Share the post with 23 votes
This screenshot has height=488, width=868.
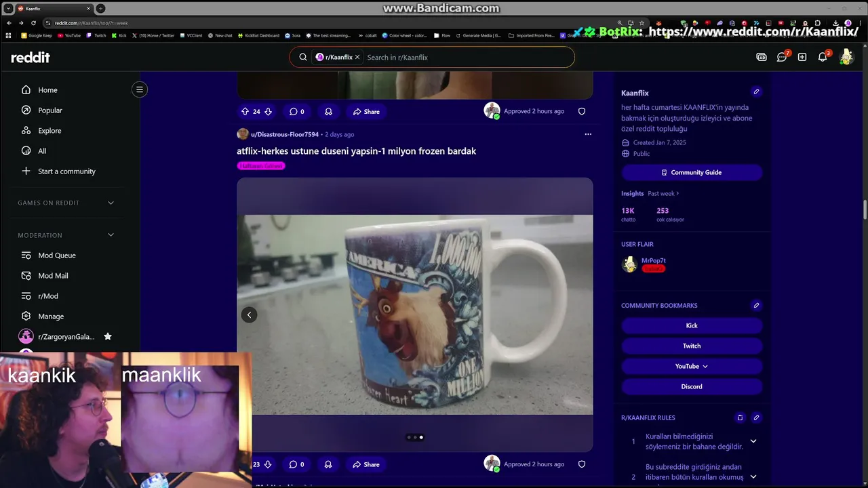click(366, 465)
